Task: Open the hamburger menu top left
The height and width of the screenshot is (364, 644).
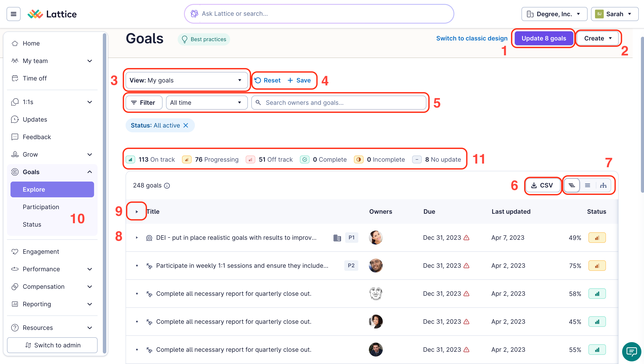Action: click(x=13, y=14)
